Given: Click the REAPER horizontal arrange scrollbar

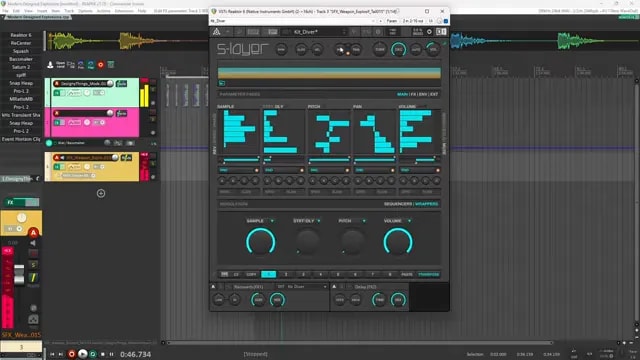Looking at the screenshot, I should (x=359, y=343).
